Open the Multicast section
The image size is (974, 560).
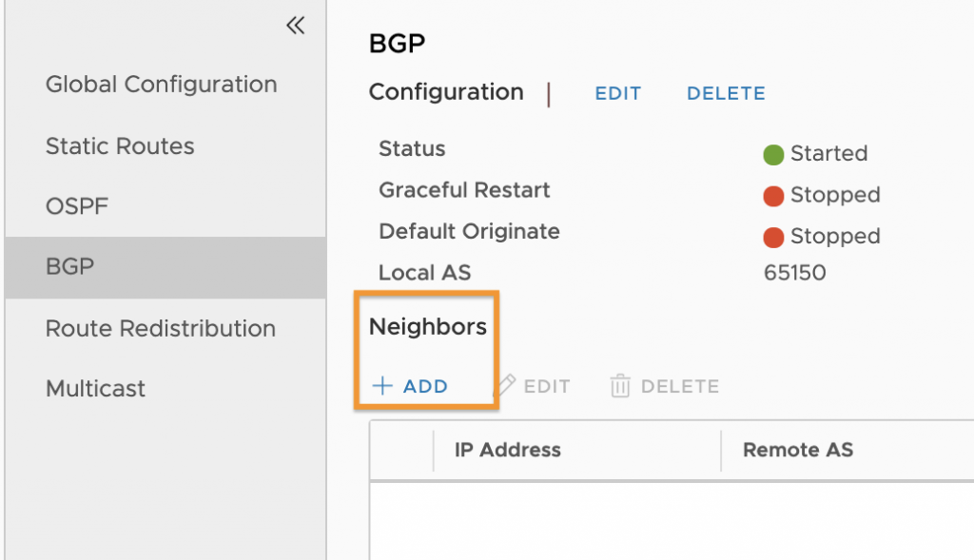pyautogui.click(x=96, y=389)
